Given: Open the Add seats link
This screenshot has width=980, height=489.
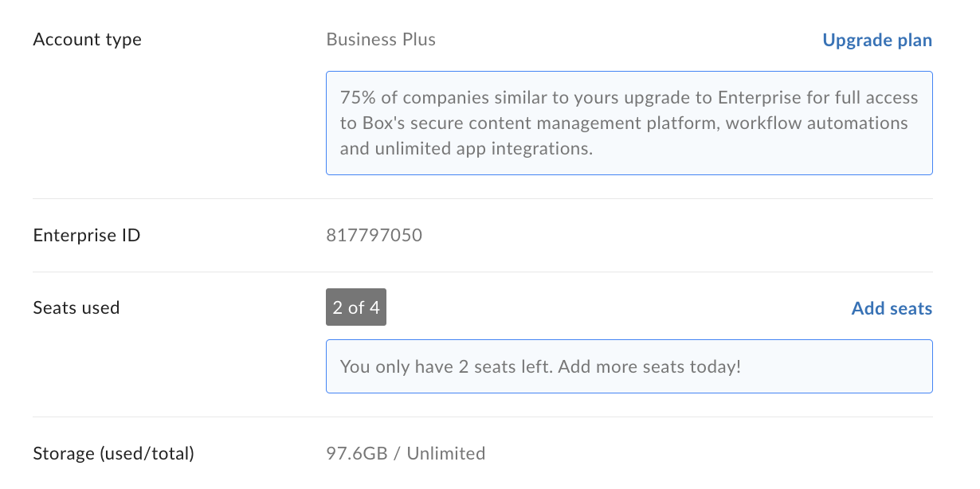Looking at the screenshot, I should [x=891, y=308].
